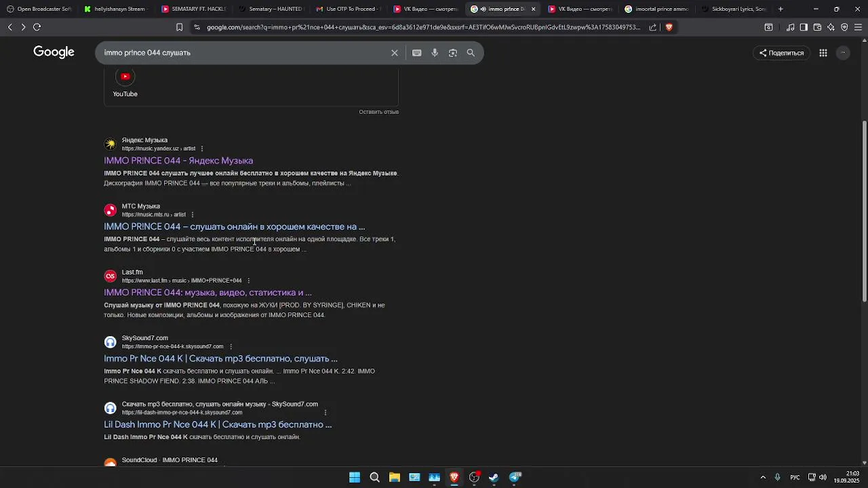Go back with the browser back arrow
This screenshot has height=488, width=868.
pos(9,27)
